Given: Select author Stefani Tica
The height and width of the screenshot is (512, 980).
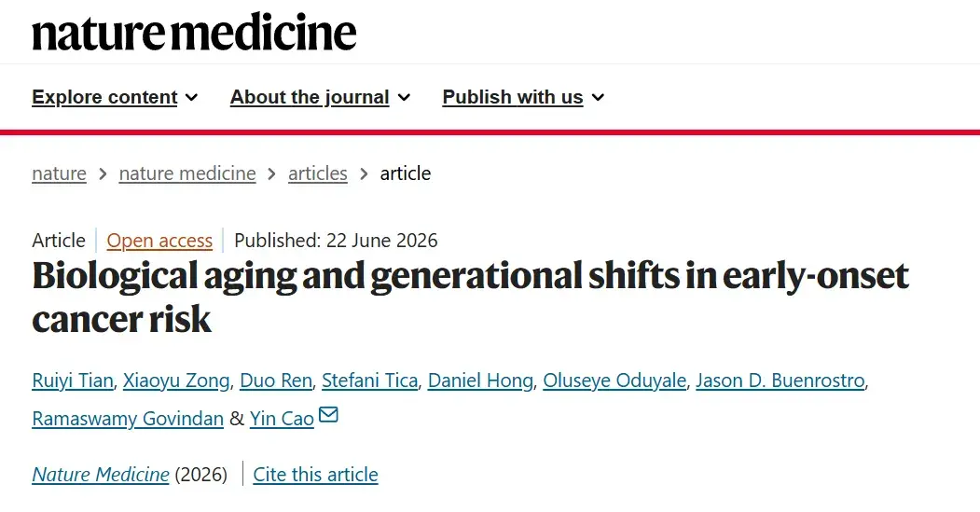Looking at the screenshot, I should [369, 381].
